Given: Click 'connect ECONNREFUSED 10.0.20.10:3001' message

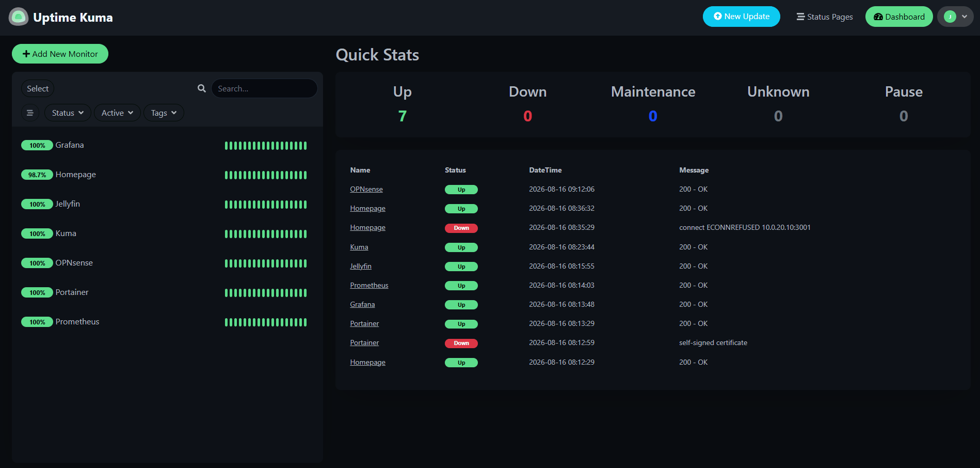Looking at the screenshot, I should [x=745, y=227].
